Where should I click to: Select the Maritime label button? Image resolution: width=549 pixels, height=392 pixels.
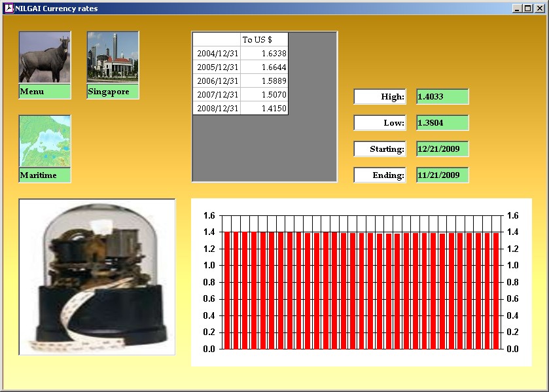(x=44, y=175)
